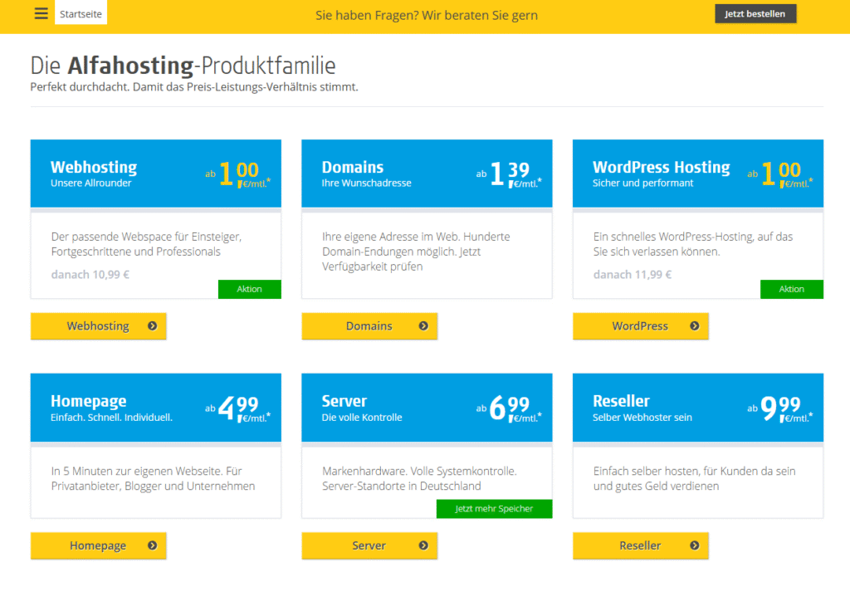This screenshot has width=850, height=616.
Task: Click the Aktion badge on WordPress card
Action: [791, 289]
